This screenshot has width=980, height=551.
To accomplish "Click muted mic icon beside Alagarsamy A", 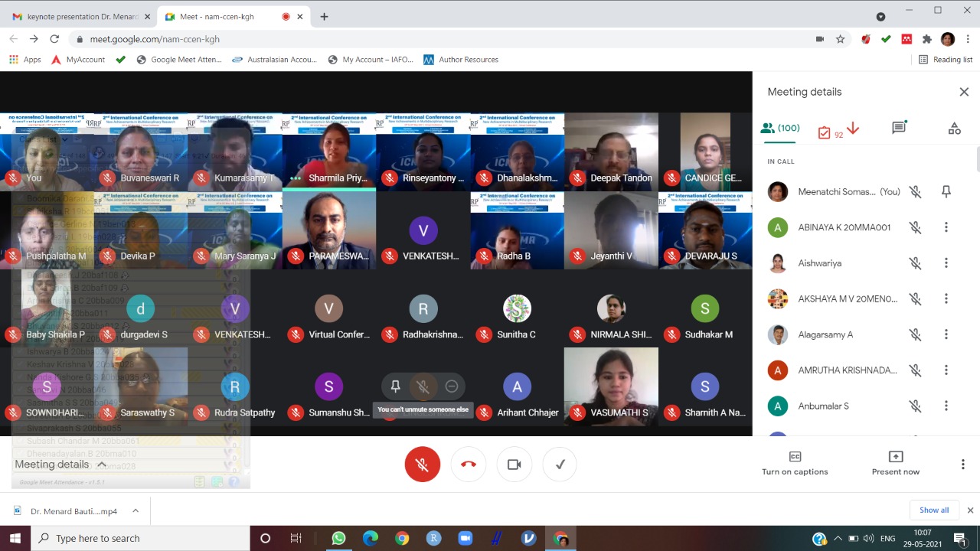I will [x=915, y=334].
